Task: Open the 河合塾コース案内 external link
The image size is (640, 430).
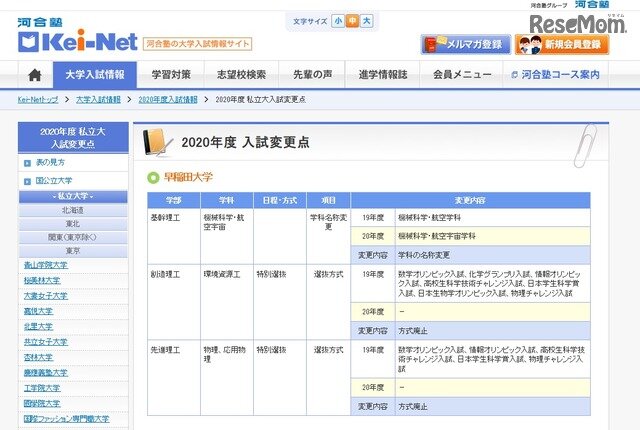Action: [556, 75]
